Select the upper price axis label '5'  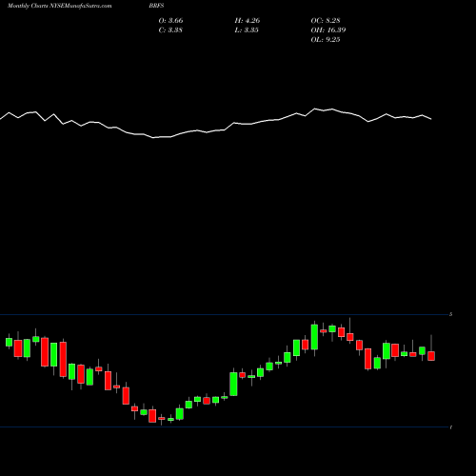(451, 314)
